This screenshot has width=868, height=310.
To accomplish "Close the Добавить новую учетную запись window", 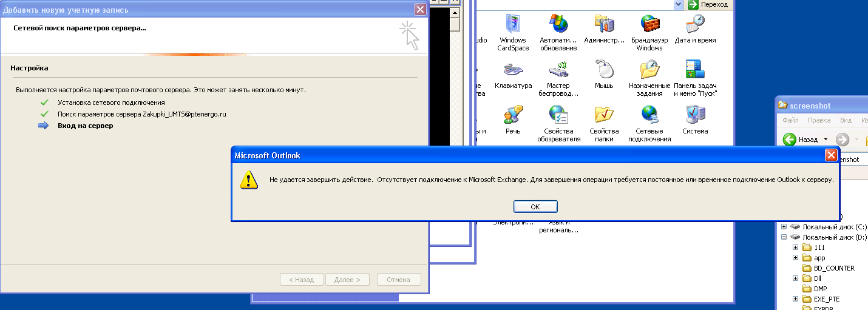I will click(419, 10).
